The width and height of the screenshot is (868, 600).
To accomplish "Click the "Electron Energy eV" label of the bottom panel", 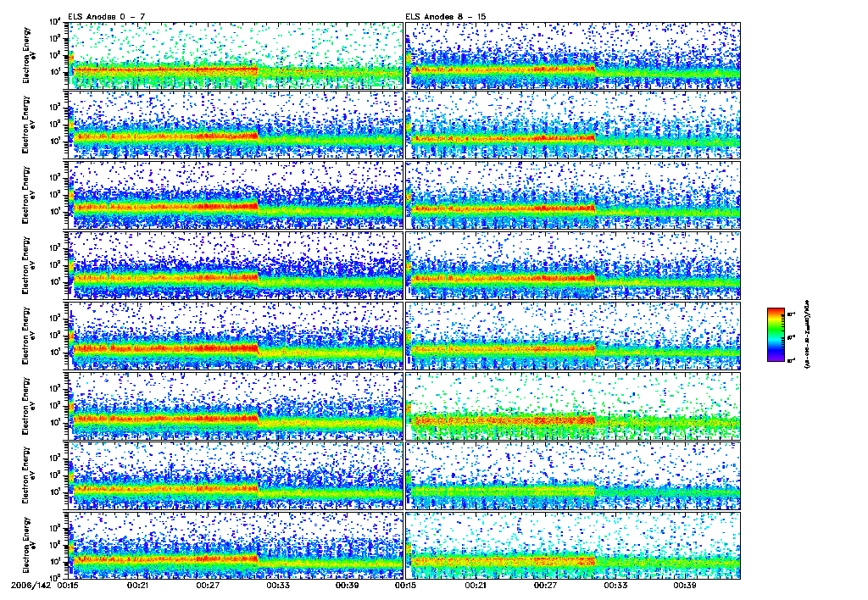I will pos(29,546).
